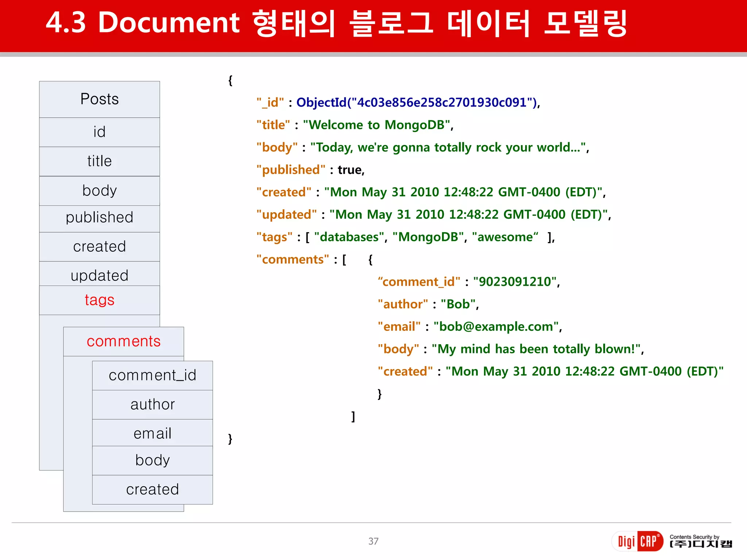Select the email field box

[x=152, y=433]
